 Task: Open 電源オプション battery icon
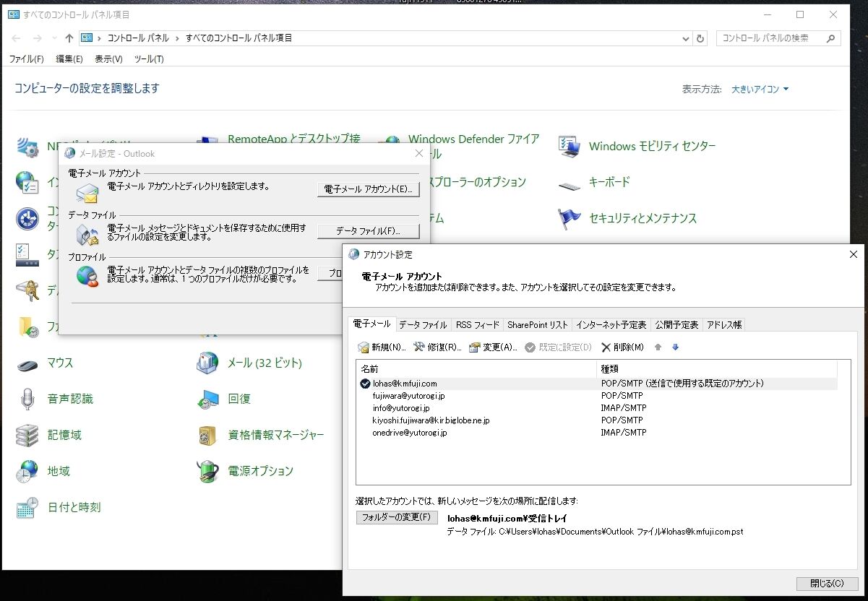coord(207,471)
